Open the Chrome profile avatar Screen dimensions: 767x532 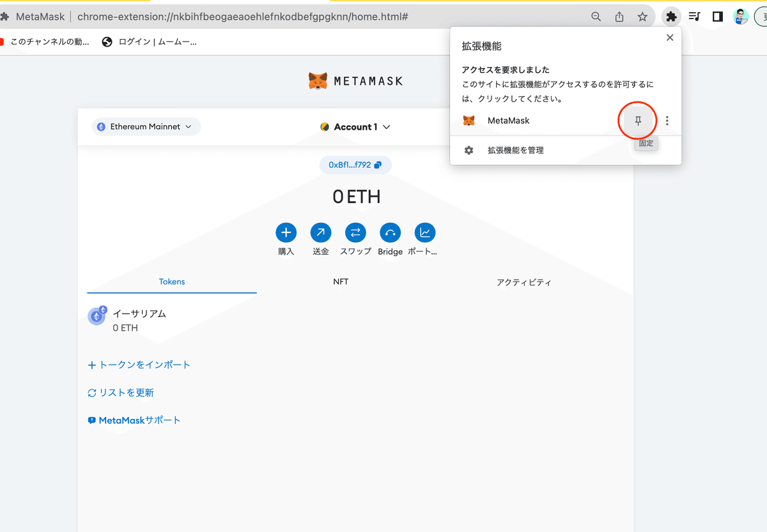pyautogui.click(x=741, y=17)
